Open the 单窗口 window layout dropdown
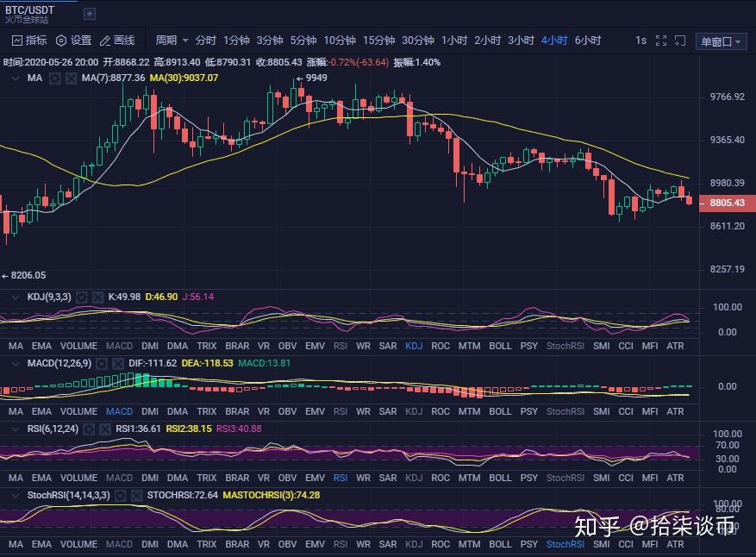 point(721,42)
